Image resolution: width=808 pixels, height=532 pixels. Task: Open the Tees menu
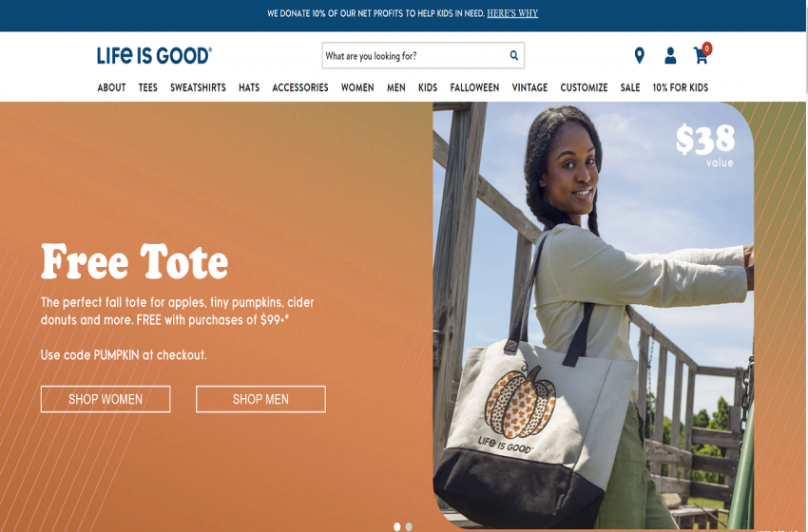(x=148, y=87)
